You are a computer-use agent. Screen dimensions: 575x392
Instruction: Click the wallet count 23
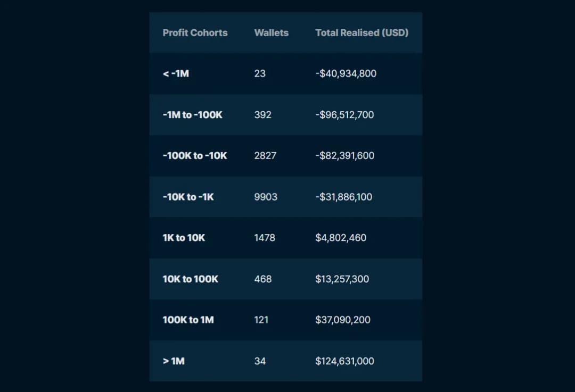(x=260, y=73)
